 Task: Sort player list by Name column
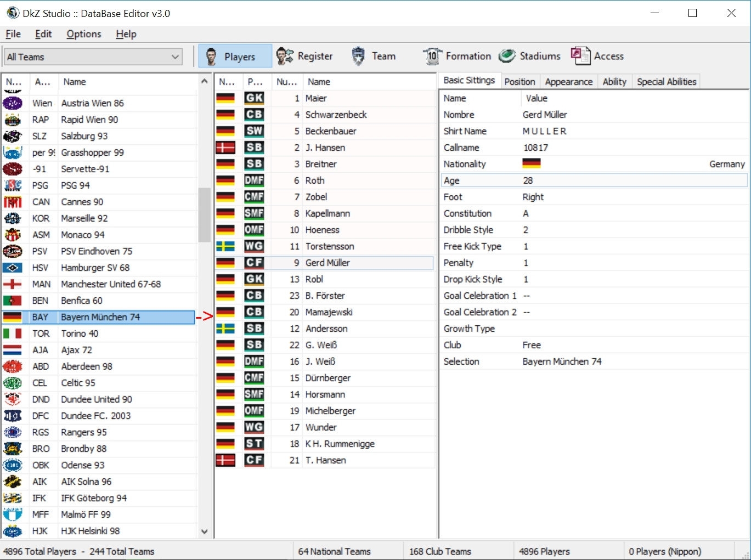click(x=369, y=82)
